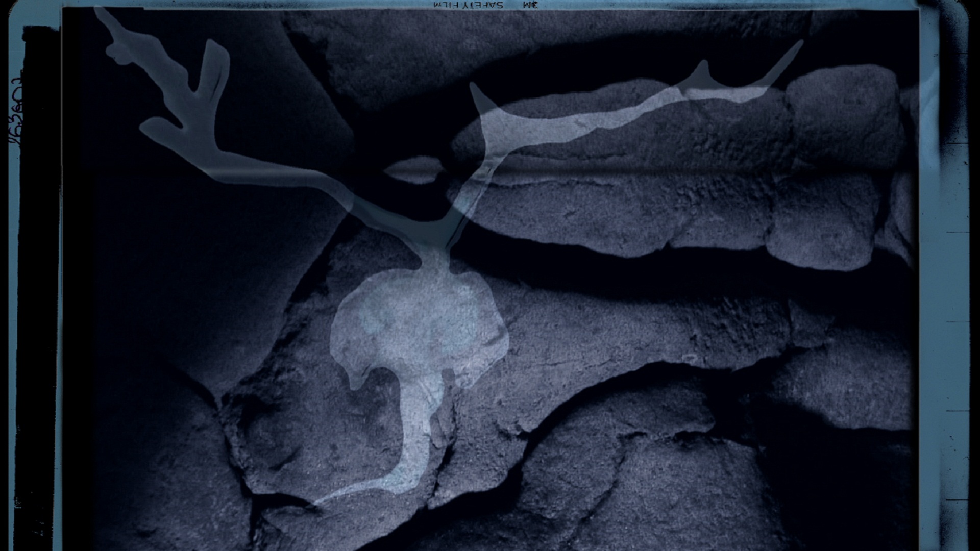Click the narrow stem below the skull shape
Screen dimensions: 980x551
click(408, 439)
